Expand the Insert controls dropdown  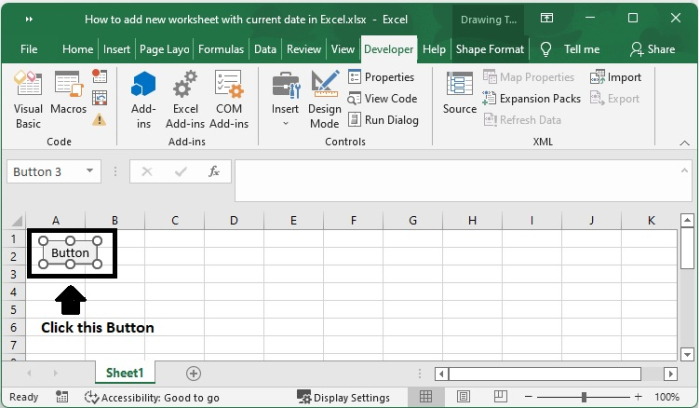click(x=285, y=123)
